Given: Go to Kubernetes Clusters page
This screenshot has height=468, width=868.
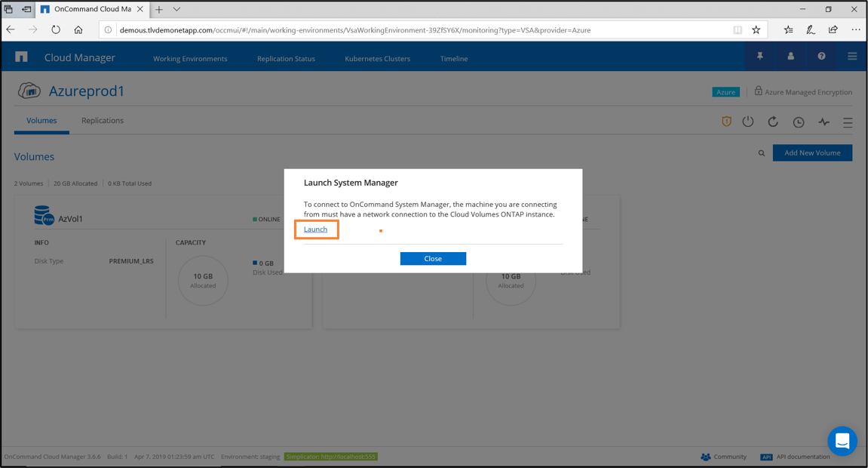Looking at the screenshot, I should (x=377, y=59).
